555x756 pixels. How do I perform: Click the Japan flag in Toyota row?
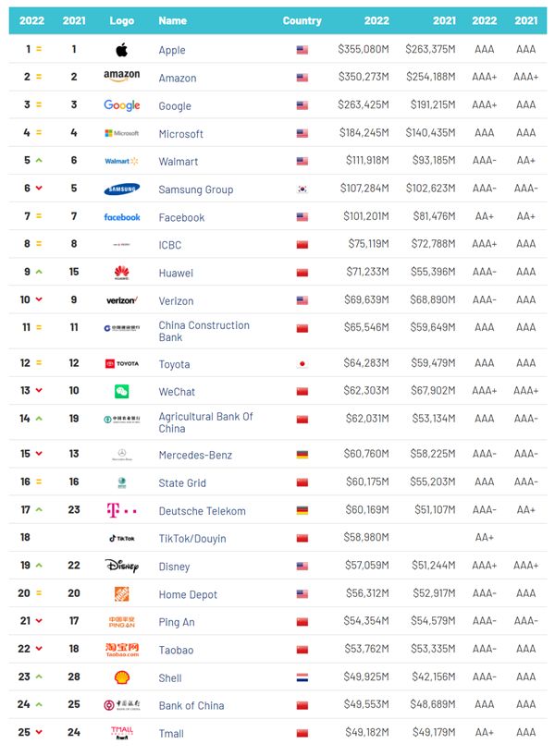click(x=302, y=363)
